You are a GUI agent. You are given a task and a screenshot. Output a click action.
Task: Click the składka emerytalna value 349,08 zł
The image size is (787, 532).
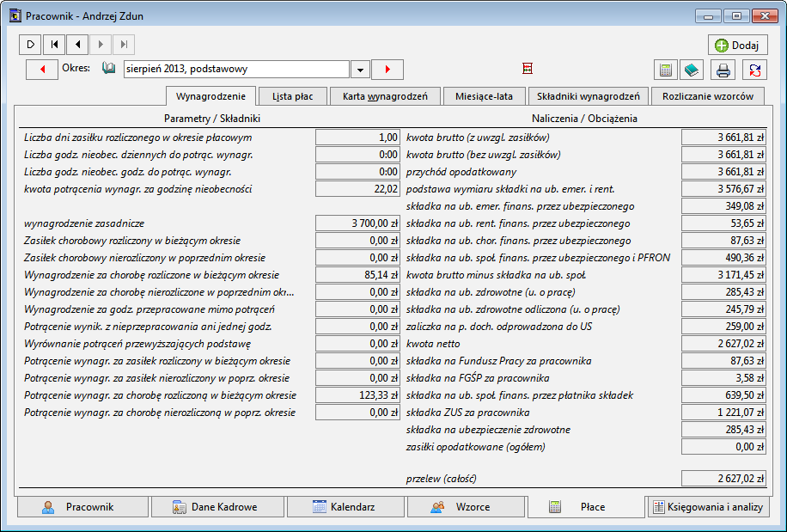(x=723, y=206)
